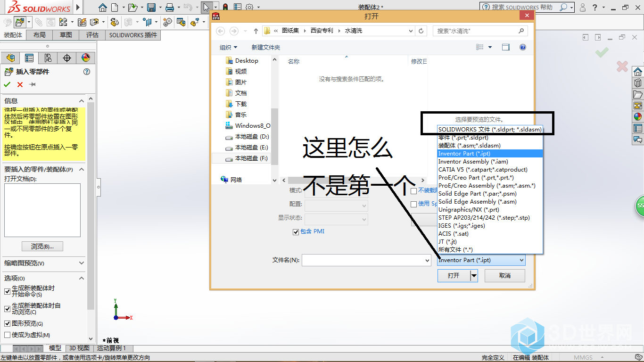Click the refresh icon in Open dialog
The width and height of the screenshot is (644, 362).
[x=421, y=31]
